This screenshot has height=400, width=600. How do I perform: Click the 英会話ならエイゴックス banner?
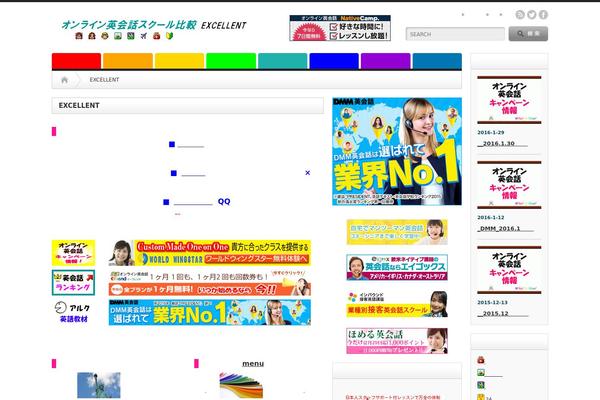[397, 268]
